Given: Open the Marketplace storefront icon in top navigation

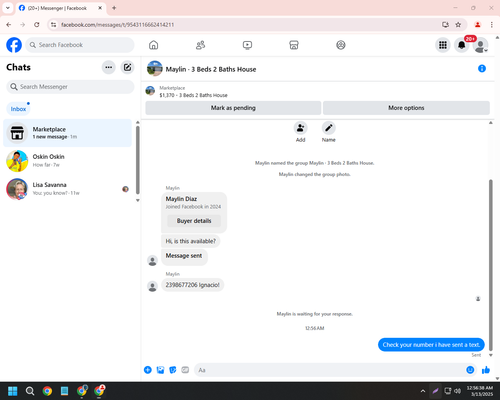Looking at the screenshot, I should click(294, 45).
